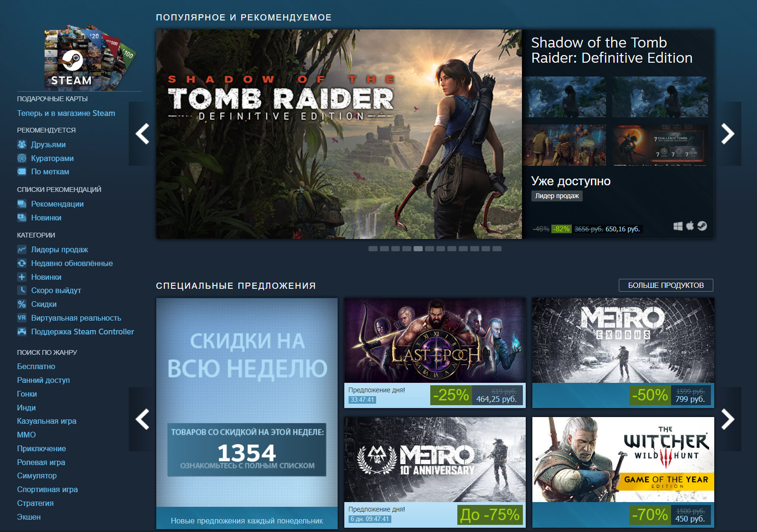757x532 pixels.
Task: Go back in special offers carousel
Action: tap(142, 419)
